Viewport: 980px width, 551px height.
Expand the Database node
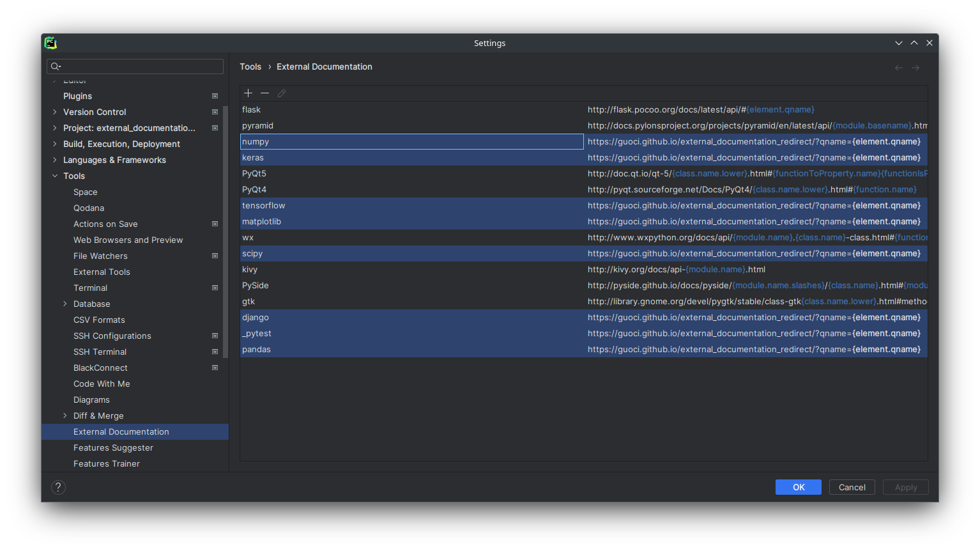(x=65, y=304)
